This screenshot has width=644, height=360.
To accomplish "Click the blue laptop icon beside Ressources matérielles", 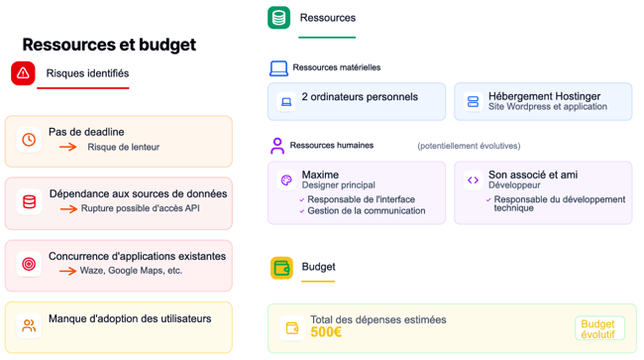I will point(278,68).
